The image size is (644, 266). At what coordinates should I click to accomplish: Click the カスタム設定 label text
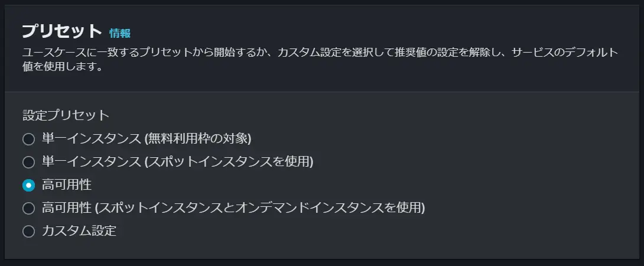click(79, 231)
